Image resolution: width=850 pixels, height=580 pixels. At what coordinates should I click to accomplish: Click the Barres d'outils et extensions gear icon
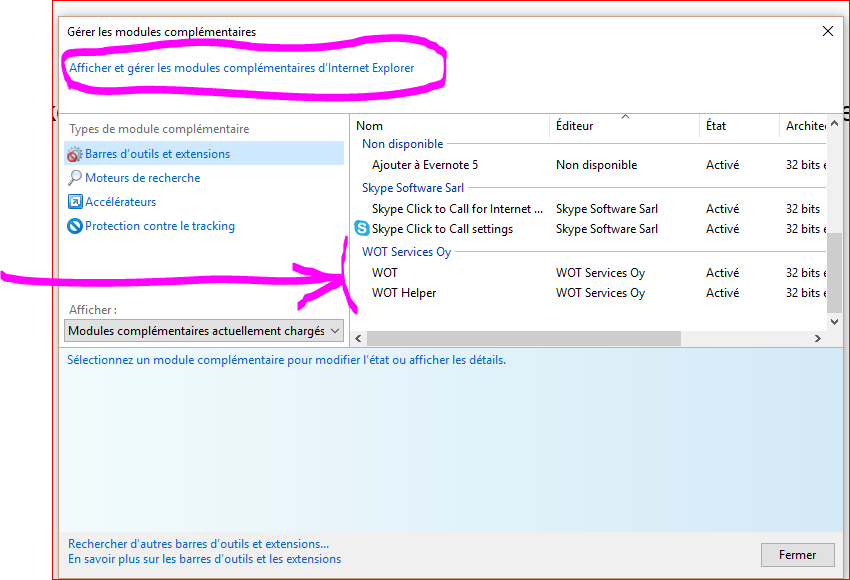(74, 154)
